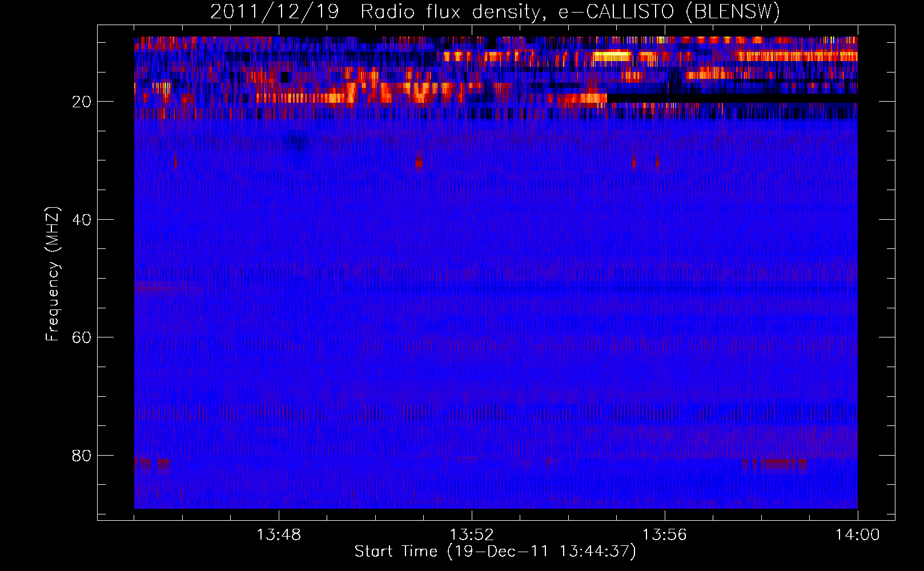Click the 14:00 time axis label
This screenshot has width=924, height=571.
pyautogui.click(x=858, y=535)
